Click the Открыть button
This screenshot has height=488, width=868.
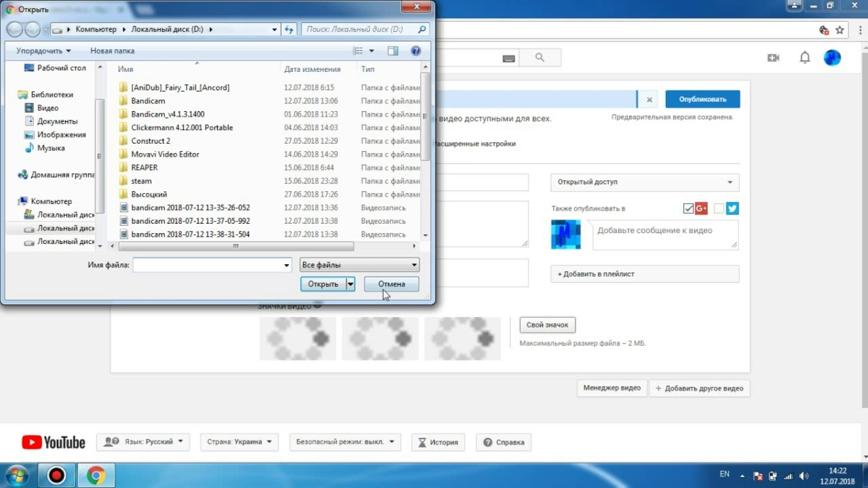click(x=323, y=284)
